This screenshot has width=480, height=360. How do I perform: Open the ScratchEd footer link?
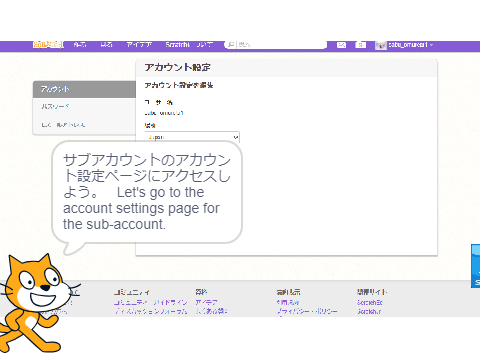tap(370, 302)
